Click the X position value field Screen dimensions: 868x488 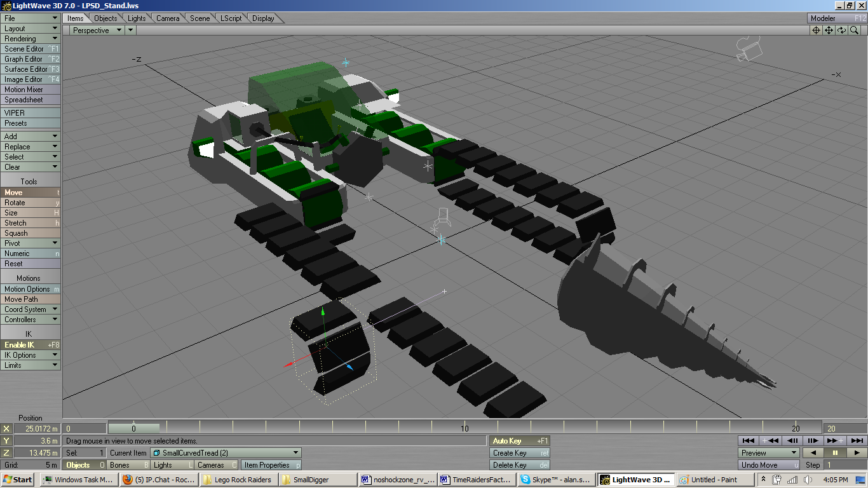coord(37,429)
